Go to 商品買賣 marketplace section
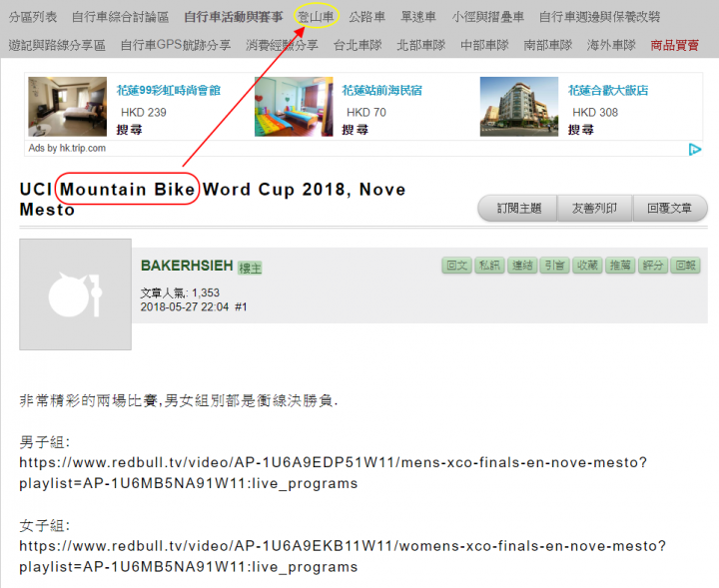The height and width of the screenshot is (588, 719). [x=674, y=45]
